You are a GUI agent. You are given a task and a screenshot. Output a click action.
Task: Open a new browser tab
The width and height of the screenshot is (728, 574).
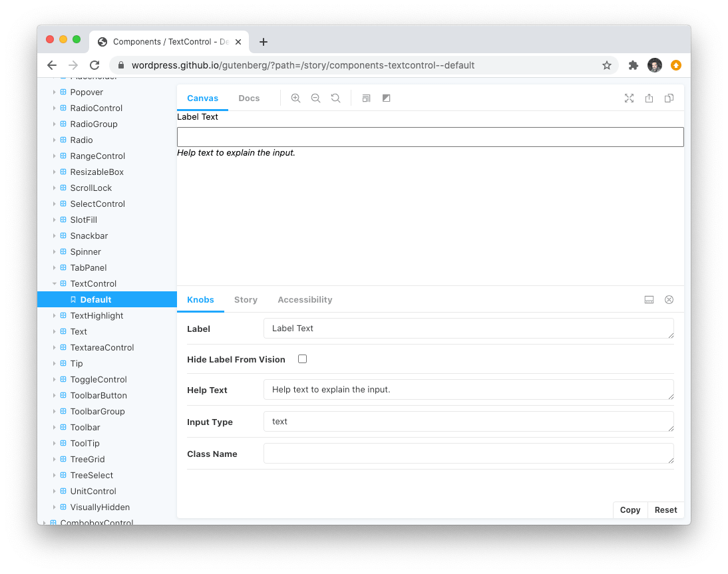264,42
